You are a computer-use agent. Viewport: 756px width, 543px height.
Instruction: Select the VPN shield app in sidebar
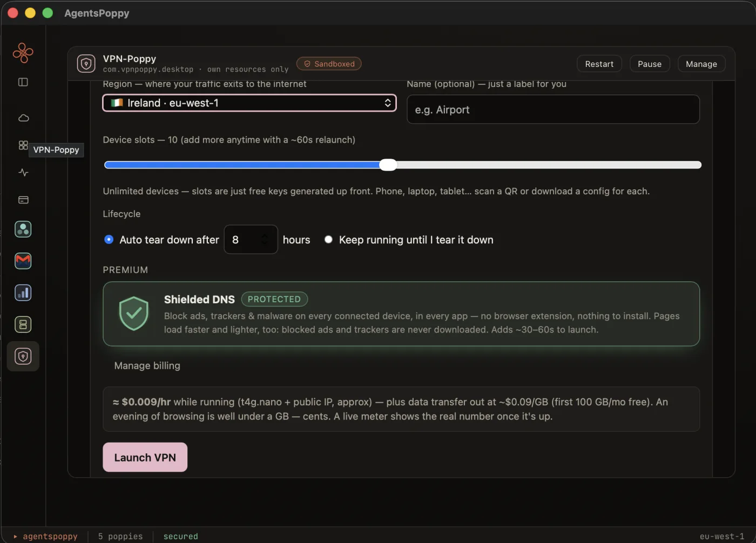pyautogui.click(x=23, y=356)
